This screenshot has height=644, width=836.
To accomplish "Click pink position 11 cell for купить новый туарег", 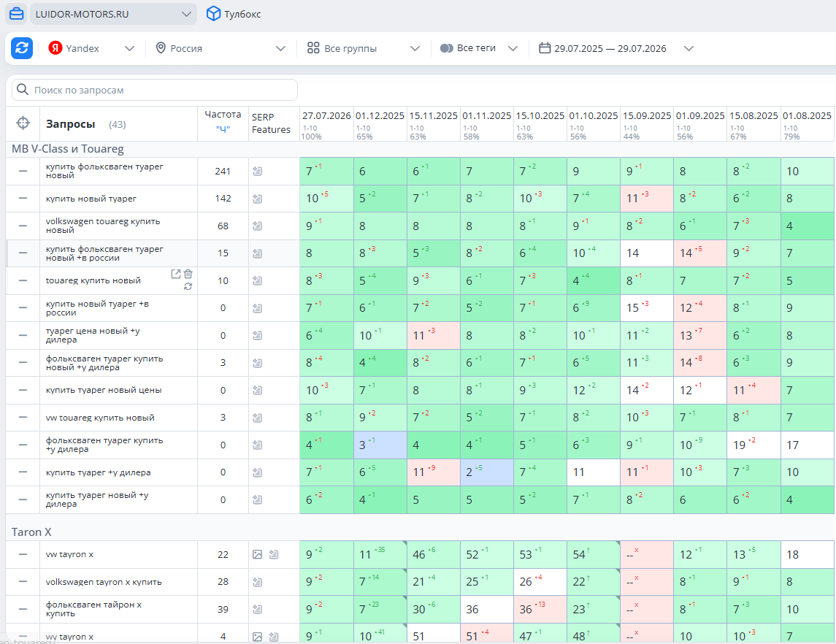I will 647,199.
